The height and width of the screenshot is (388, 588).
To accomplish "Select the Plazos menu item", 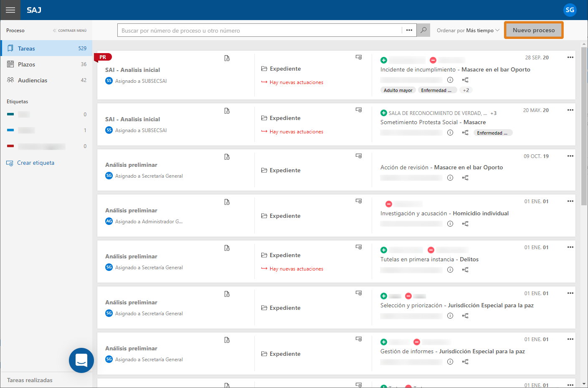I will tap(46, 64).
